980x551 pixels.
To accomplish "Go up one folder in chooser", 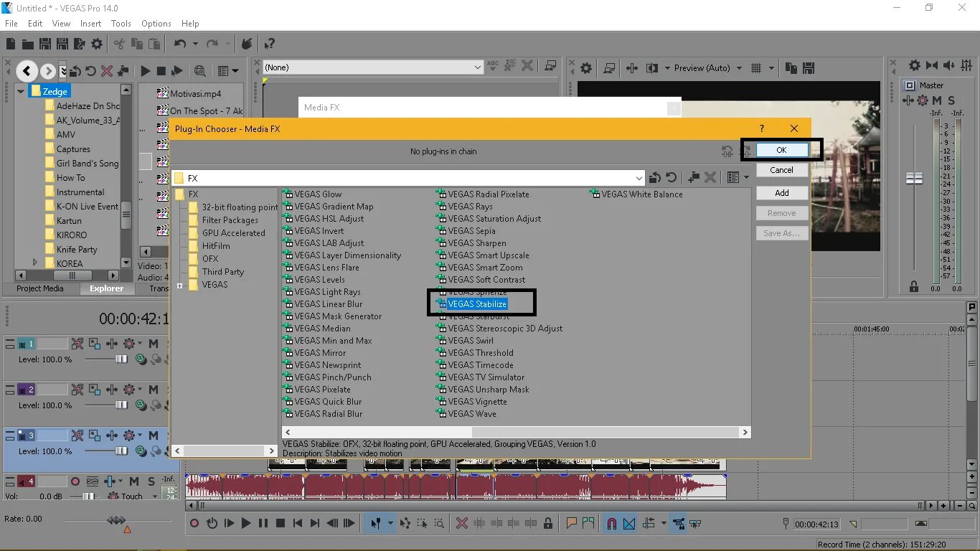I will pyautogui.click(x=654, y=177).
